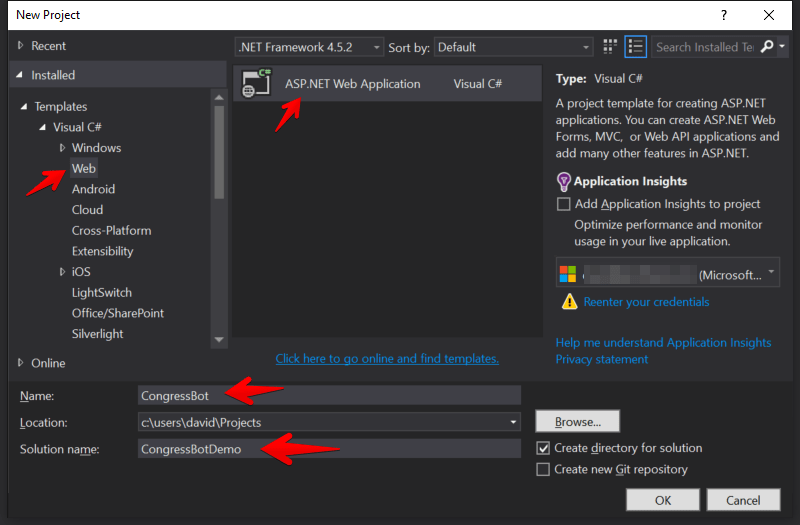This screenshot has height=525, width=800.
Task: Click the tree scrollbar up arrow
Action: pos(219,97)
